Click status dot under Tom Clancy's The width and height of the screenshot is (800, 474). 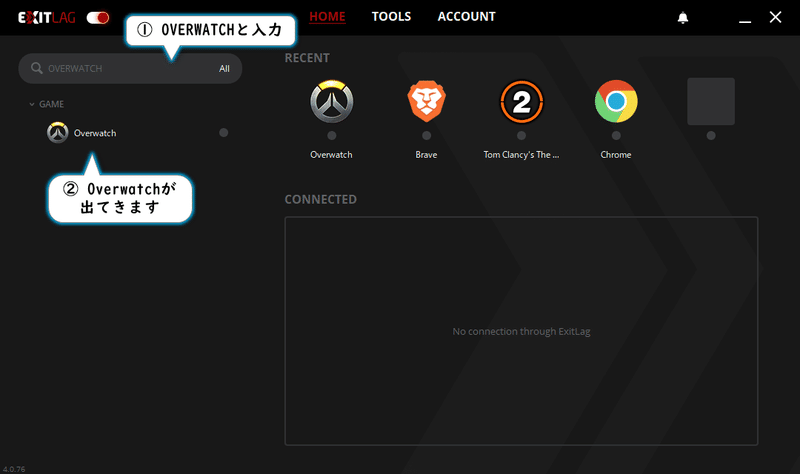coord(521,136)
